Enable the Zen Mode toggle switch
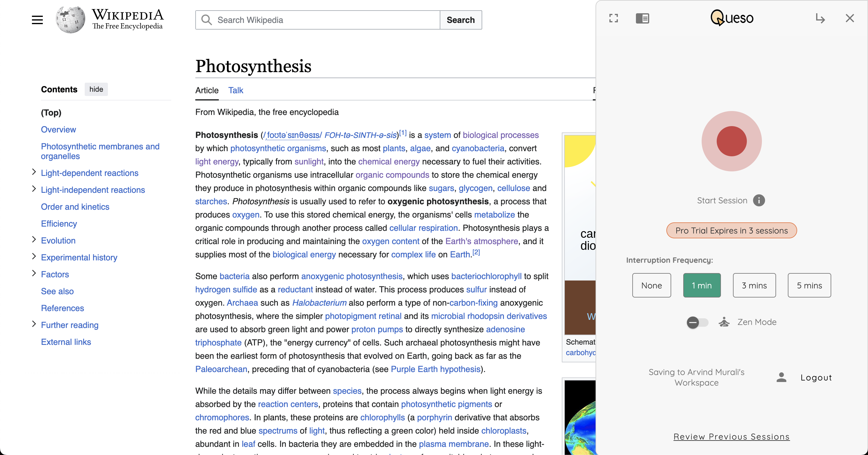Viewport: 868px width, 455px height. (x=697, y=322)
